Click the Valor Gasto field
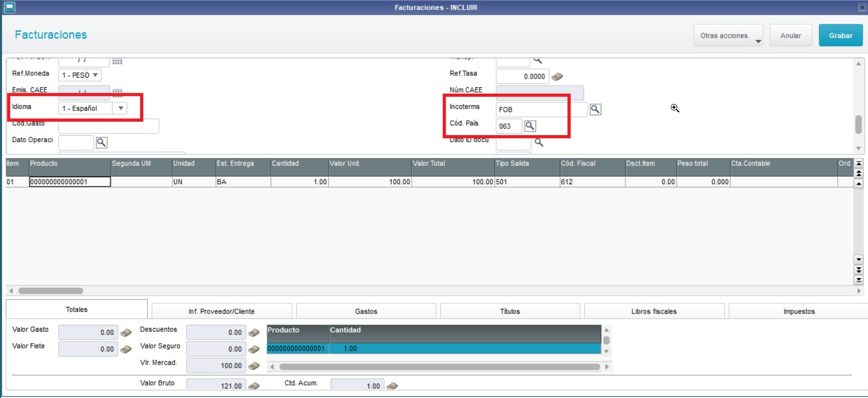The height and width of the screenshot is (398, 868). 88,333
